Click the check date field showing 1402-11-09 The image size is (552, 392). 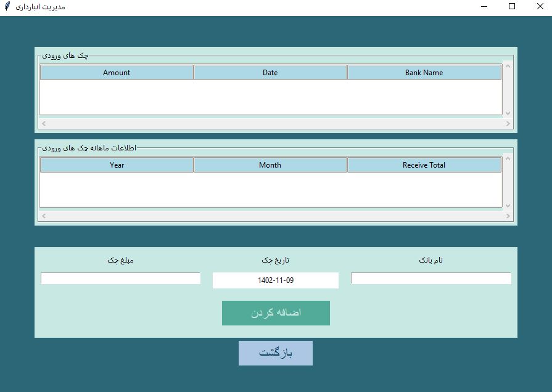276,280
